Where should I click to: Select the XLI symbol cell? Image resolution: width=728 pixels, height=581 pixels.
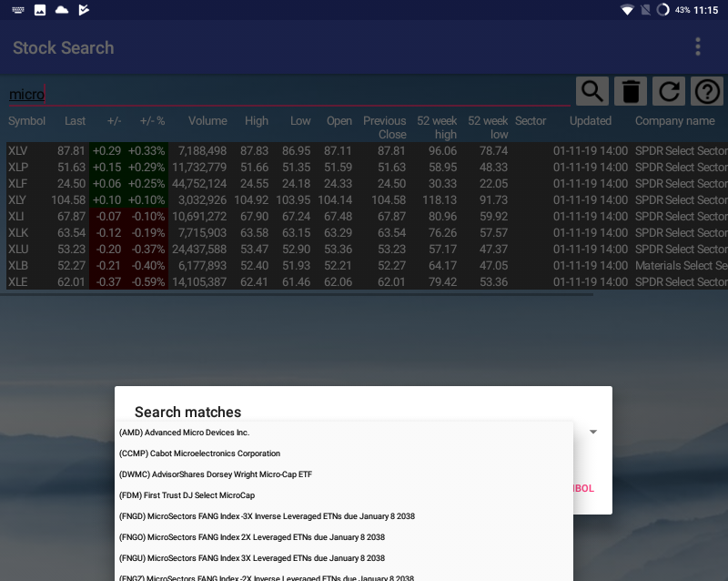pyautogui.click(x=15, y=216)
